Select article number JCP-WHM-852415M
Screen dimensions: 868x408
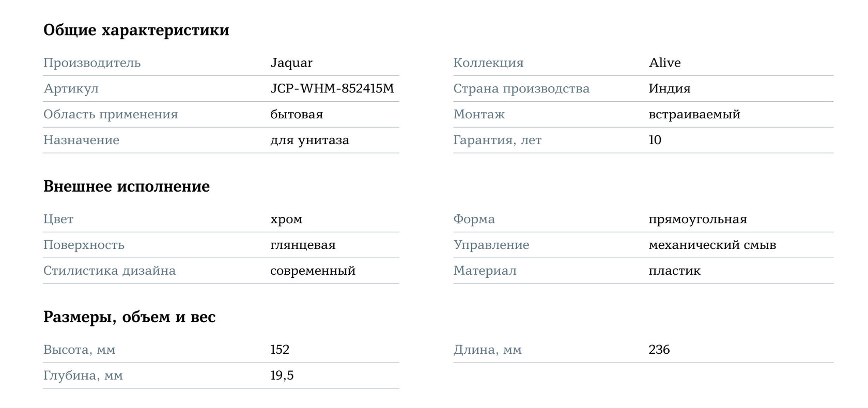tap(332, 89)
